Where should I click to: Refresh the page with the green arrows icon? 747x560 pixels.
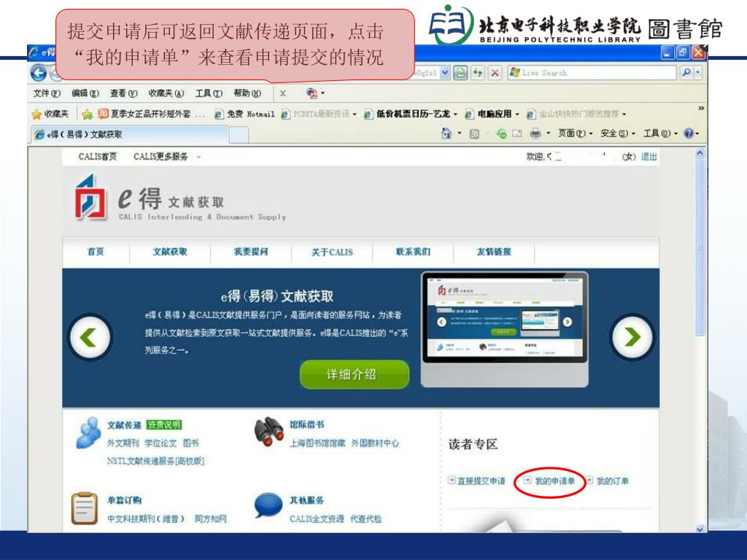[x=477, y=73]
